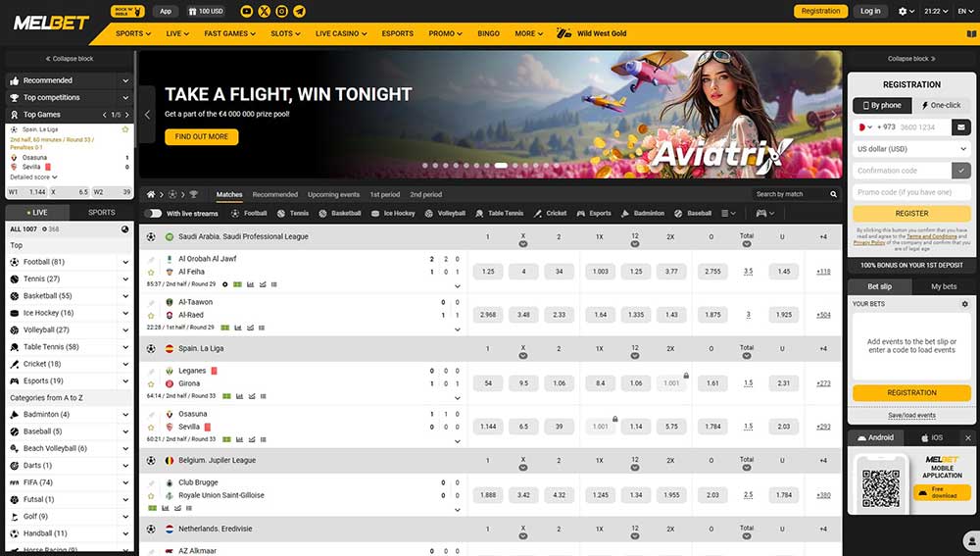Switch registration to By phone
Screen dimensions: 980x556
click(882, 105)
